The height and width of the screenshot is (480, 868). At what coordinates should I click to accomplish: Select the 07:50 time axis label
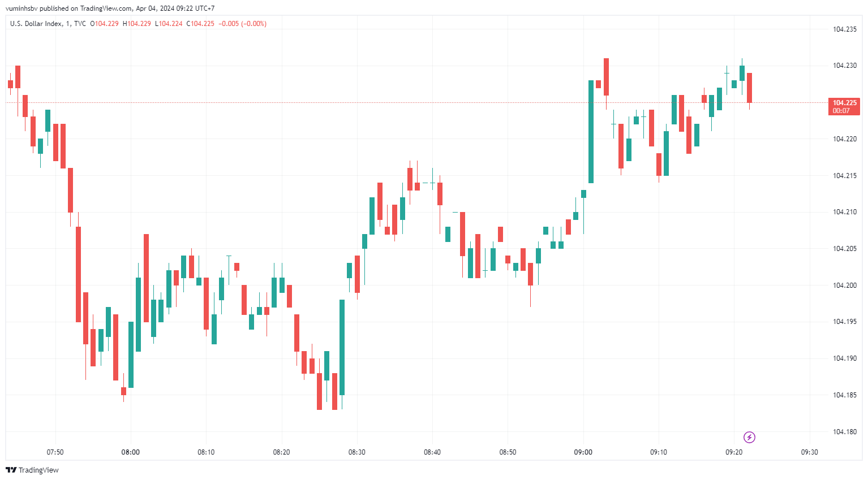pos(55,452)
